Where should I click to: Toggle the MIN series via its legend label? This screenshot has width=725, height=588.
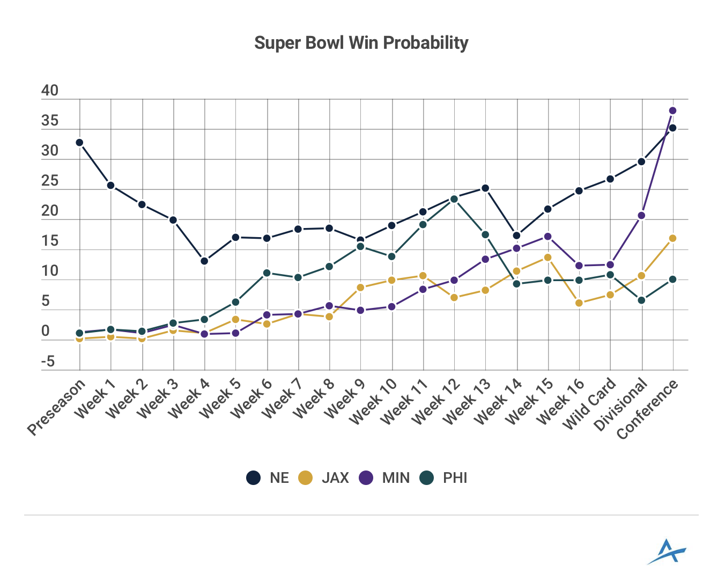396,477
